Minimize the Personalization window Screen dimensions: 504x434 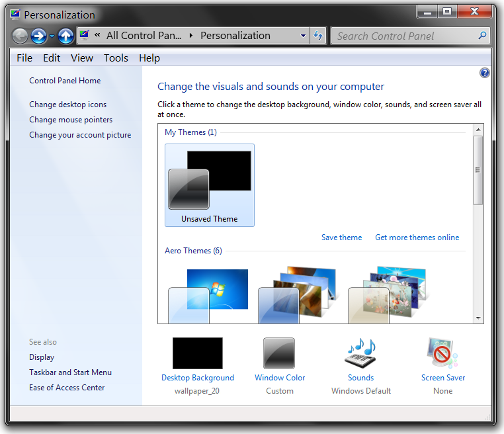427,12
